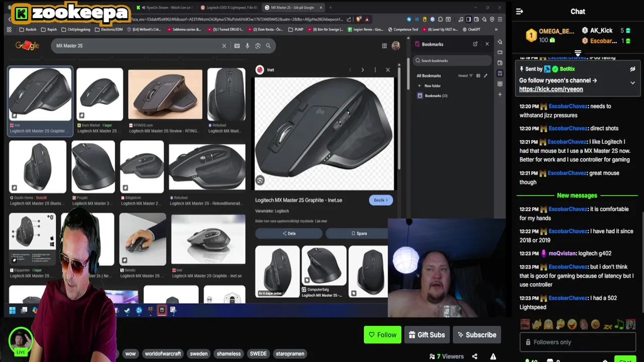Open the Newest sort dropdown

[465, 76]
